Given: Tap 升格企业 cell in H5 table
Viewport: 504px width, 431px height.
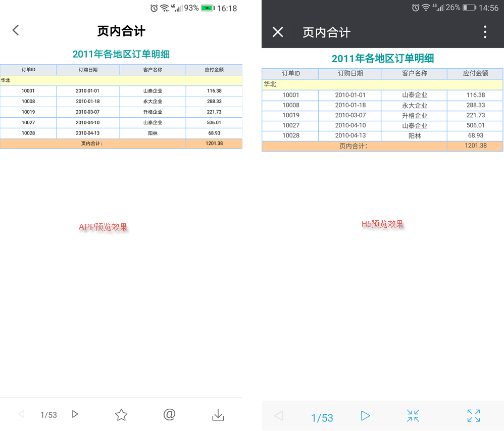Looking at the screenshot, I should click(x=414, y=116).
